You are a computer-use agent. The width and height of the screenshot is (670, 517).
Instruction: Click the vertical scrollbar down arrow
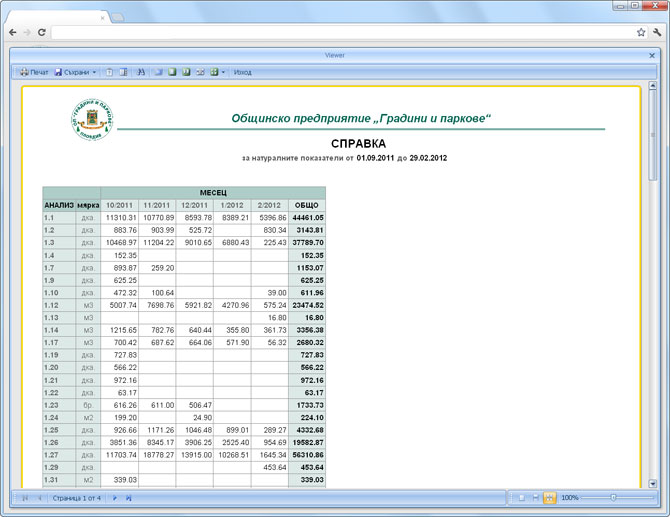[x=652, y=484]
